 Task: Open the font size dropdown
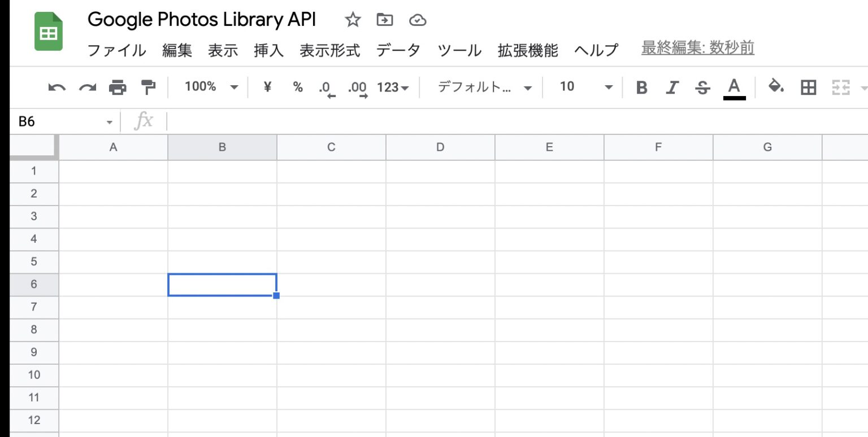click(x=583, y=87)
